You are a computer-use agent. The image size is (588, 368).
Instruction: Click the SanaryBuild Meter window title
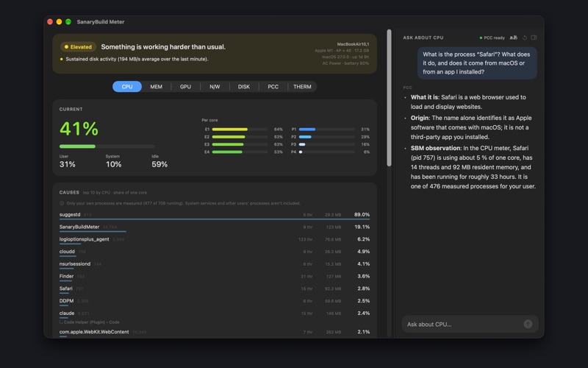pyautogui.click(x=101, y=22)
